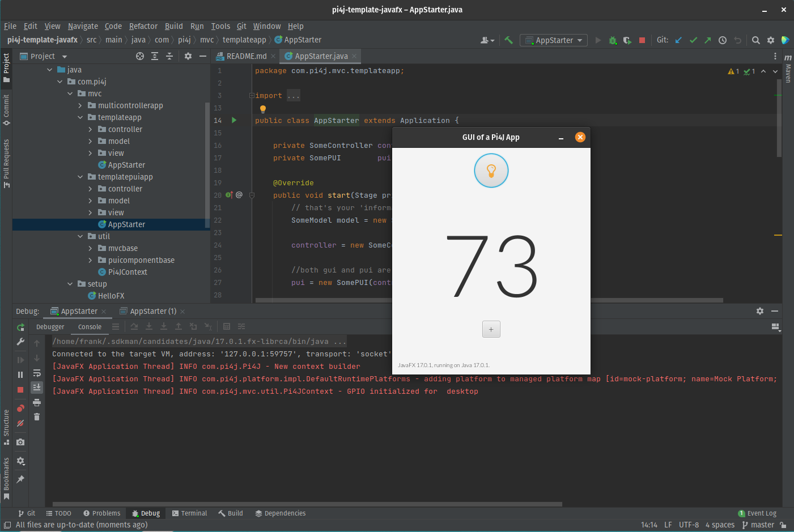The height and width of the screenshot is (532, 794).
Task: Toggle scroll-to-end in console output
Action: point(36,388)
